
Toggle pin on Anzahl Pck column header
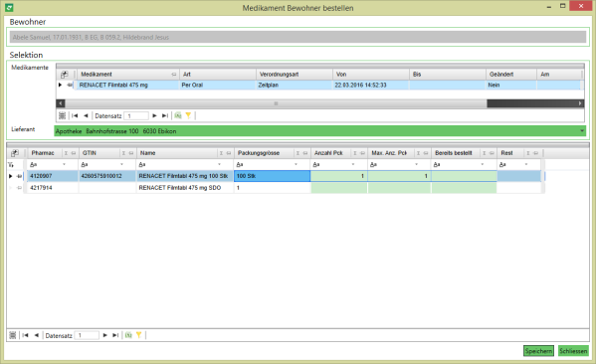(362, 153)
